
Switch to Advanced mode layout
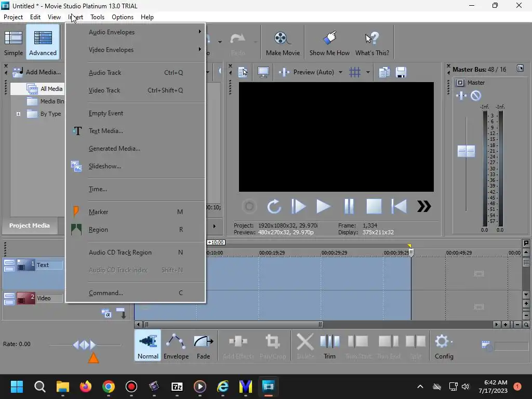tap(43, 43)
